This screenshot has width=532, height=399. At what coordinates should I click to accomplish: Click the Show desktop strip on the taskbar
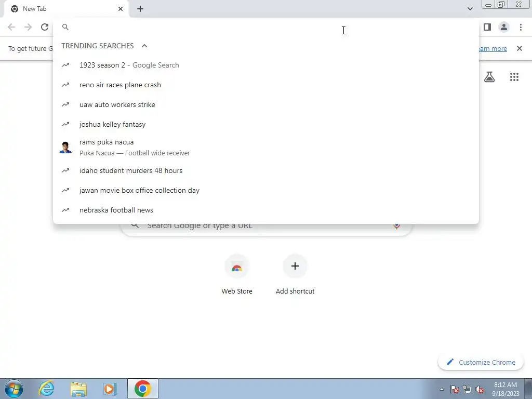[528, 389]
